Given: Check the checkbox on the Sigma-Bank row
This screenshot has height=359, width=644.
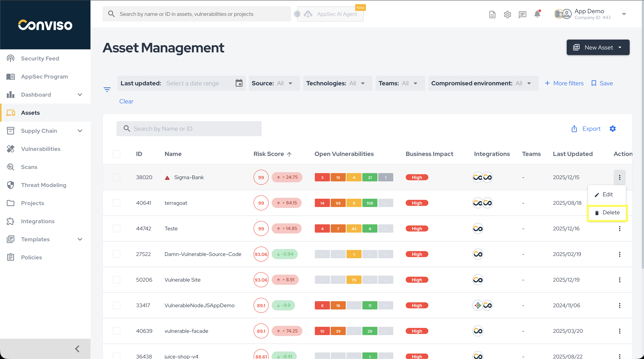Looking at the screenshot, I should tap(117, 177).
